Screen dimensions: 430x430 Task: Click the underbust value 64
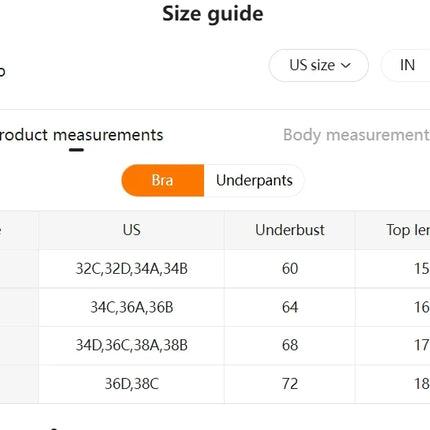coord(290,307)
